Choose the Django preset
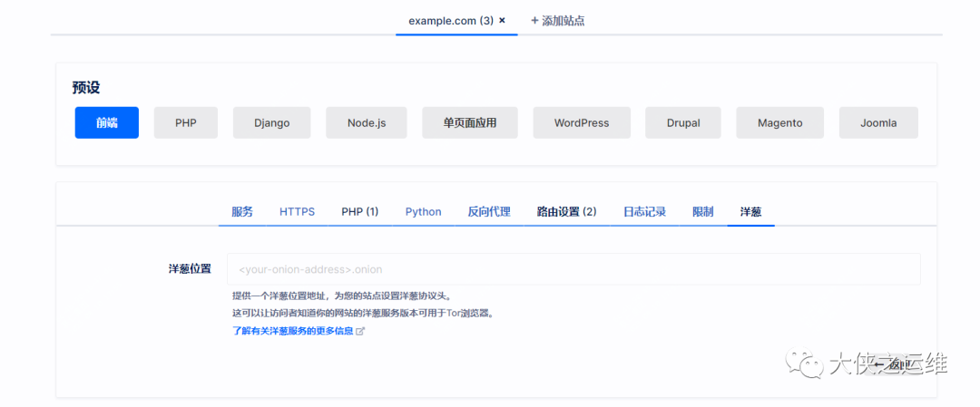980x407 pixels. tap(272, 123)
